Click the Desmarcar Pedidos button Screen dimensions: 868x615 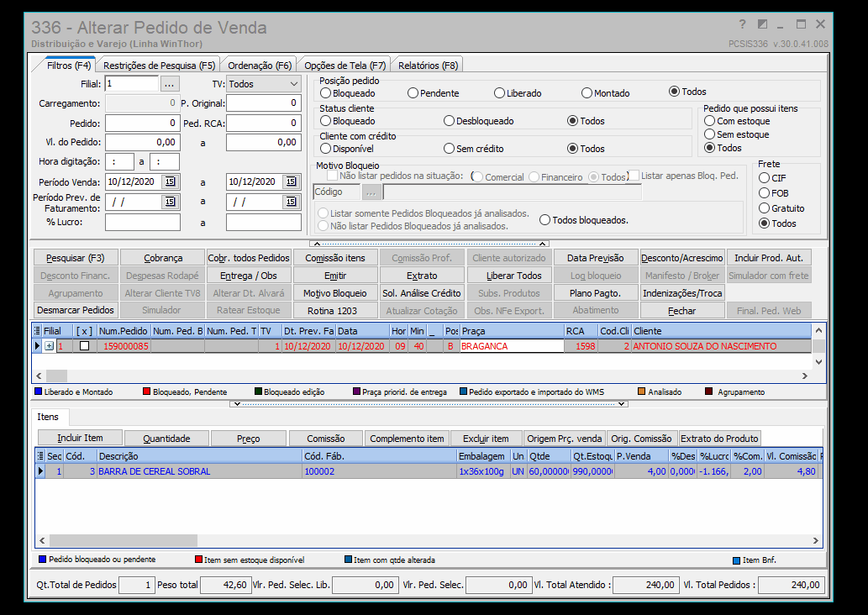pyautogui.click(x=76, y=310)
